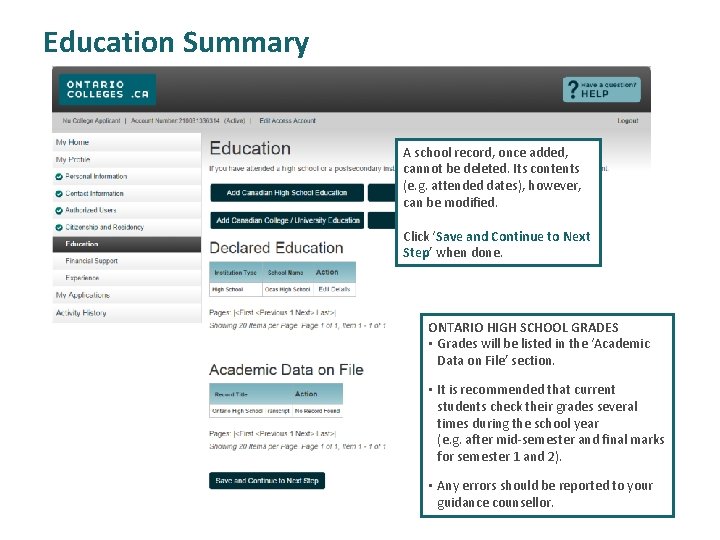Click Edit Details for the High School record

(334, 289)
